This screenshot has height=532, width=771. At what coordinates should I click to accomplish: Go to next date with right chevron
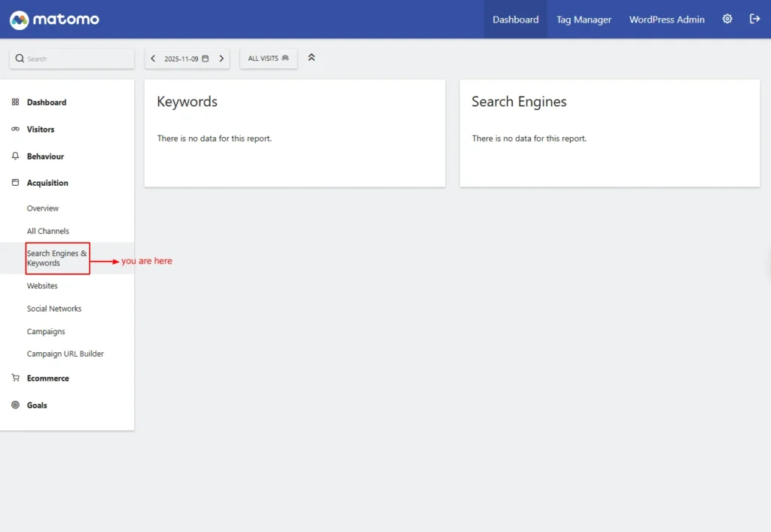pos(221,59)
